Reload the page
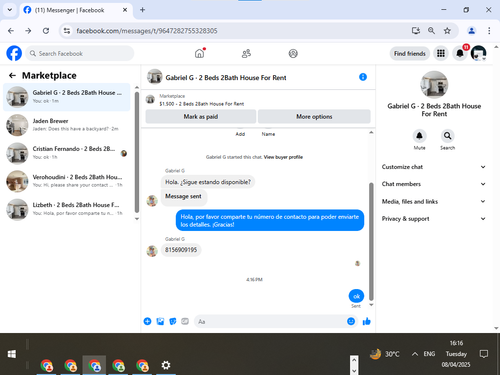The width and height of the screenshot is (500, 375). pos(46,31)
